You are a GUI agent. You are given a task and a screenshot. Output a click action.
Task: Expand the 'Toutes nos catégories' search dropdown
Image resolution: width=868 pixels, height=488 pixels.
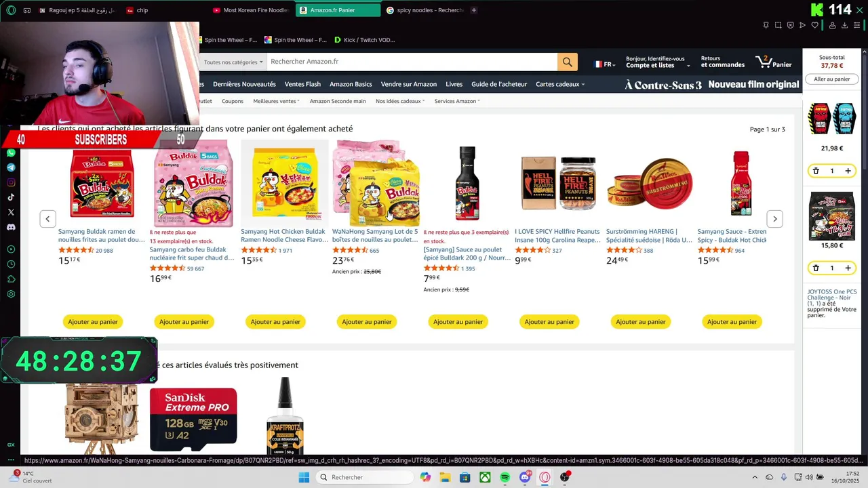coord(233,62)
